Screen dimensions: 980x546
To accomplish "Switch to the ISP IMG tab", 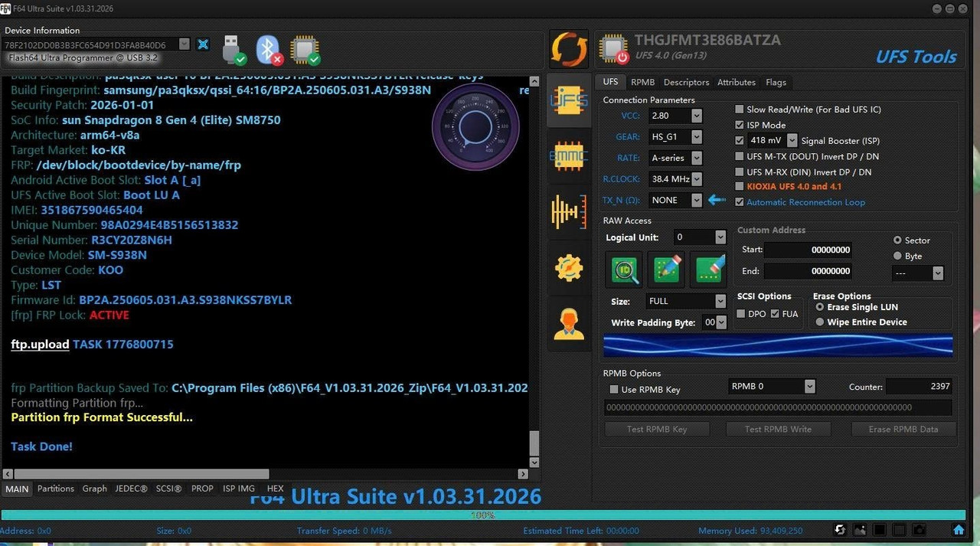I will (239, 489).
